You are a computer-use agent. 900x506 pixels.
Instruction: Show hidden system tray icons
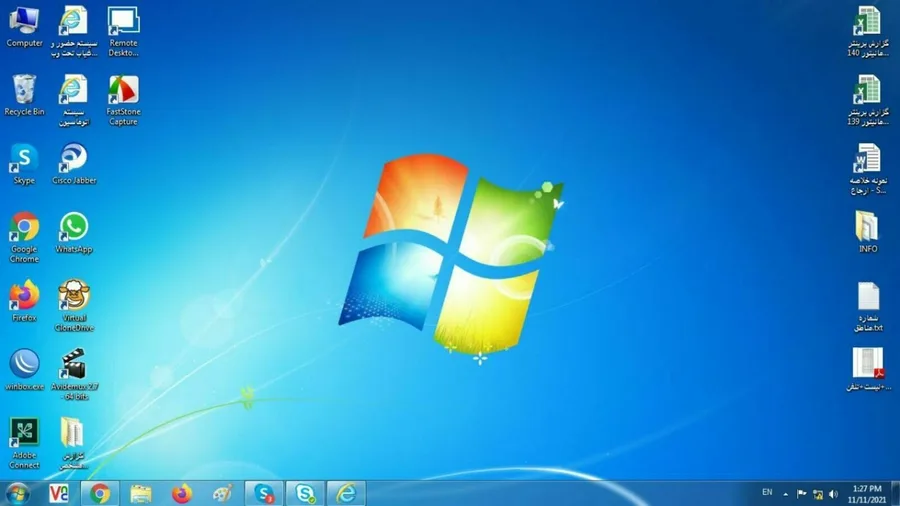(x=785, y=494)
